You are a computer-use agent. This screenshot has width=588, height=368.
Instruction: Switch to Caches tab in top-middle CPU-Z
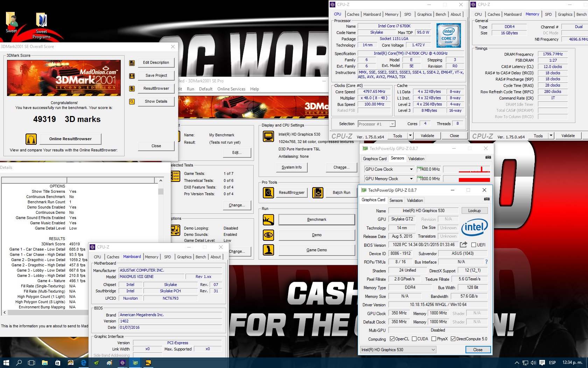coord(353,14)
